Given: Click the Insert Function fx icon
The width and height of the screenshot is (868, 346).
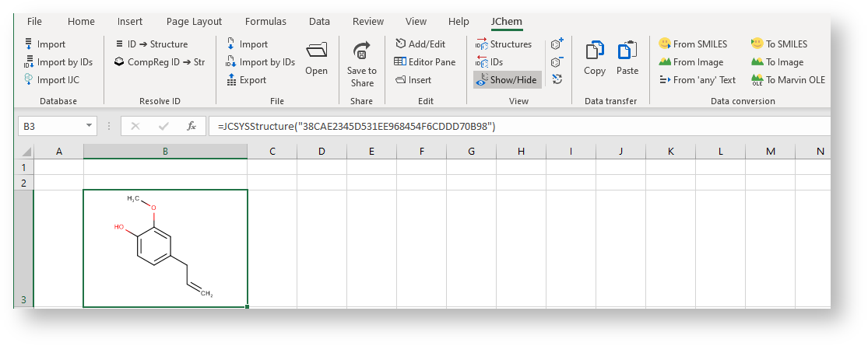Looking at the screenshot, I should point(191,126).
